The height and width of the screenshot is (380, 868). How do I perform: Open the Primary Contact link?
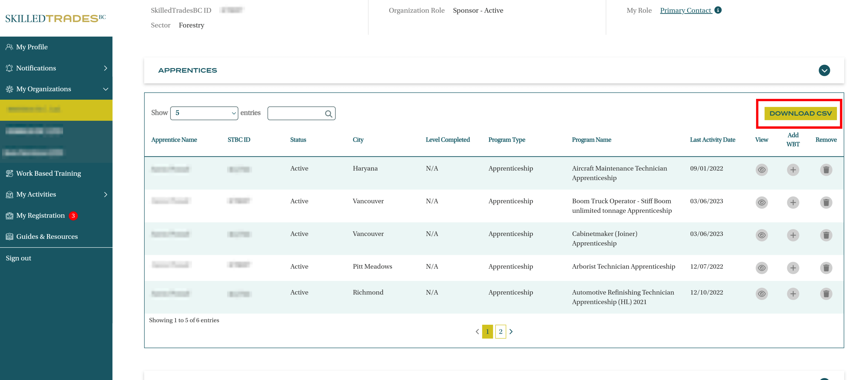(685, 10)
